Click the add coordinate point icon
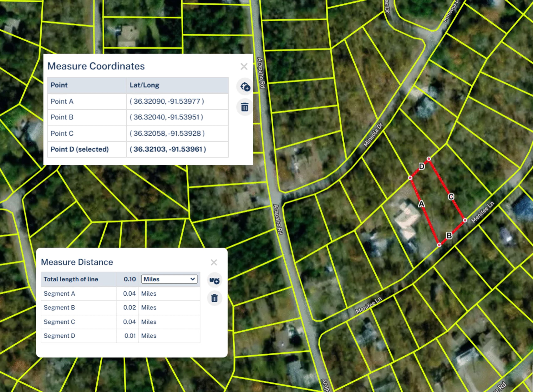Viewport: 533px width, 392px height. click(245, 87)
